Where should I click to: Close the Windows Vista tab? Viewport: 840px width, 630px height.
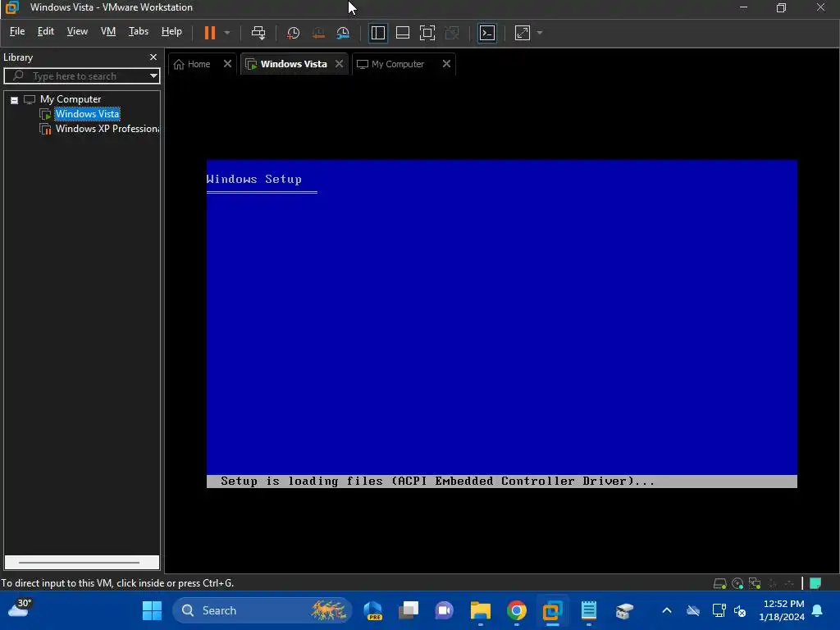(339, 64)
